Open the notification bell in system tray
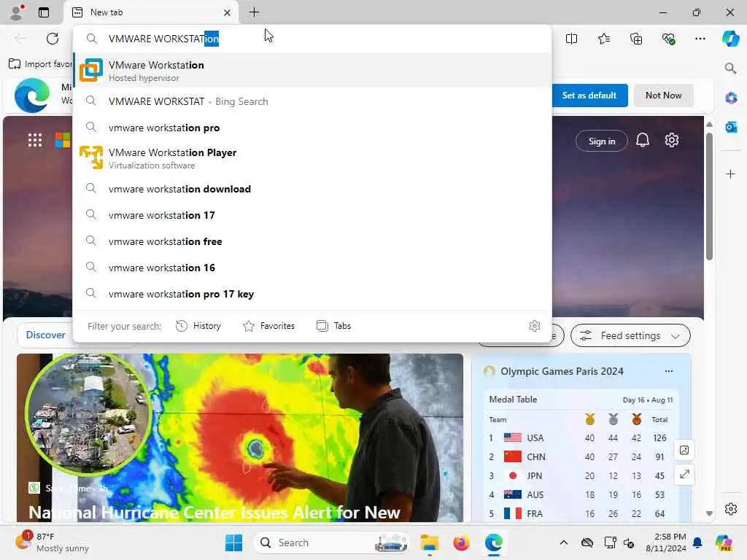Image resolution: width=747 pixels, height=560 pixels. click(697, 542)
